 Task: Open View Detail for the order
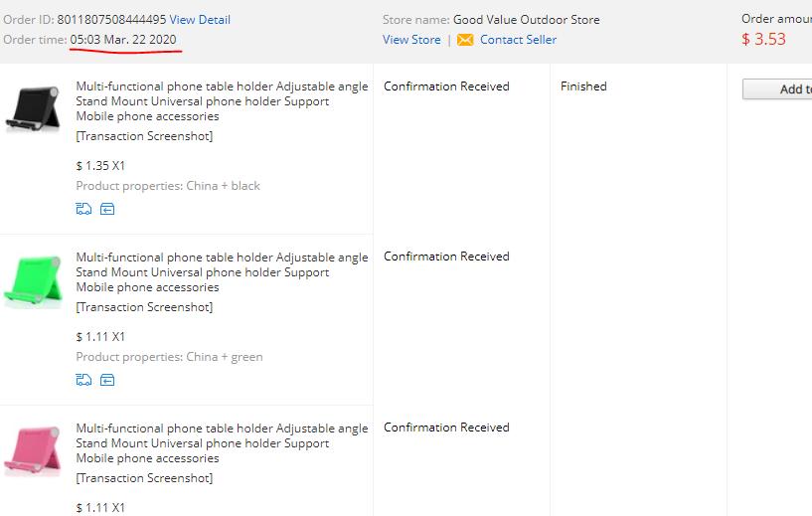click(200, 19)
